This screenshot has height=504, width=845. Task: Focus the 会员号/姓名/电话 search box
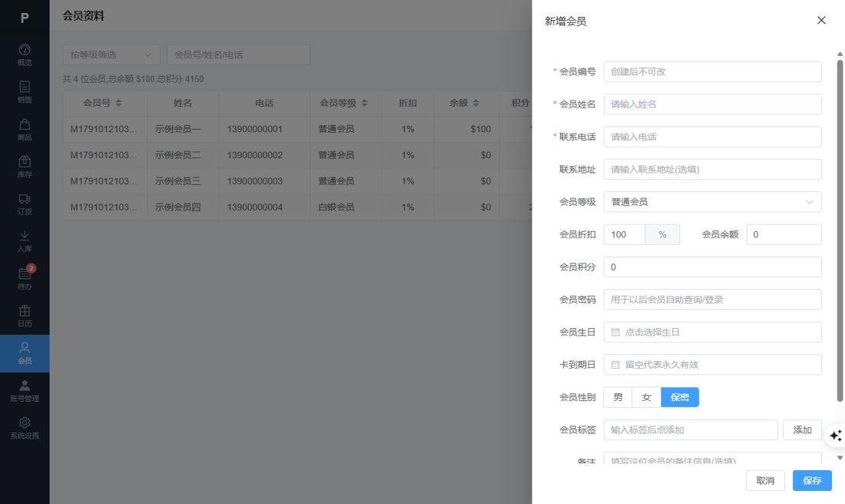pos(238,55)
